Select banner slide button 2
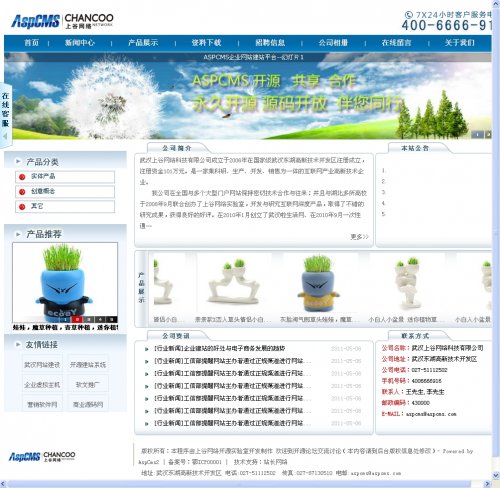The width and height of the screenshot is (500, 488). (x=488, y=134)
